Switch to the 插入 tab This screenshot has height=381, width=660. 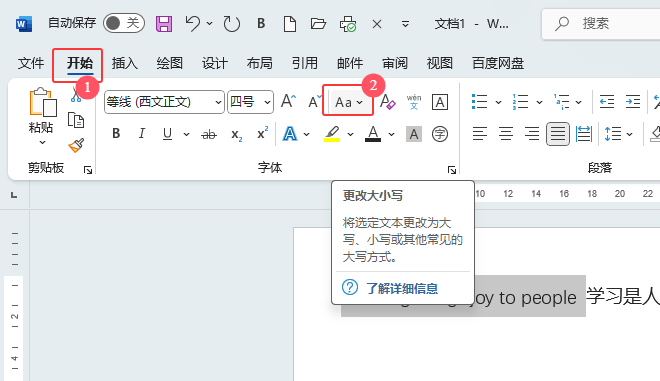coord(125,63)
